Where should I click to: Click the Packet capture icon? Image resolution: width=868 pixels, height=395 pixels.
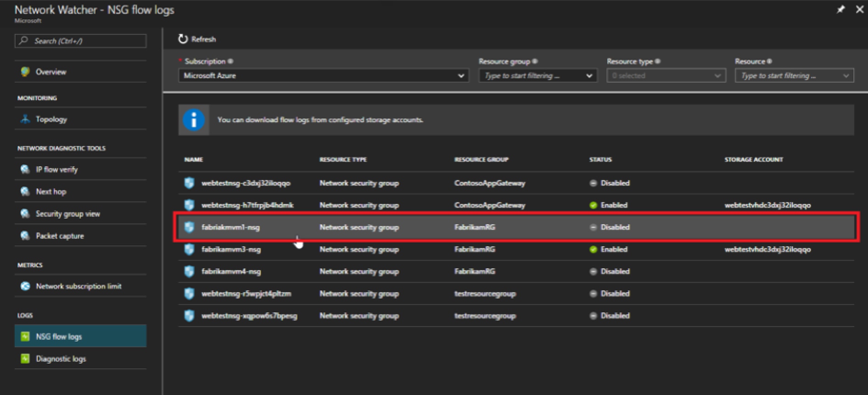tap(25, 236)
